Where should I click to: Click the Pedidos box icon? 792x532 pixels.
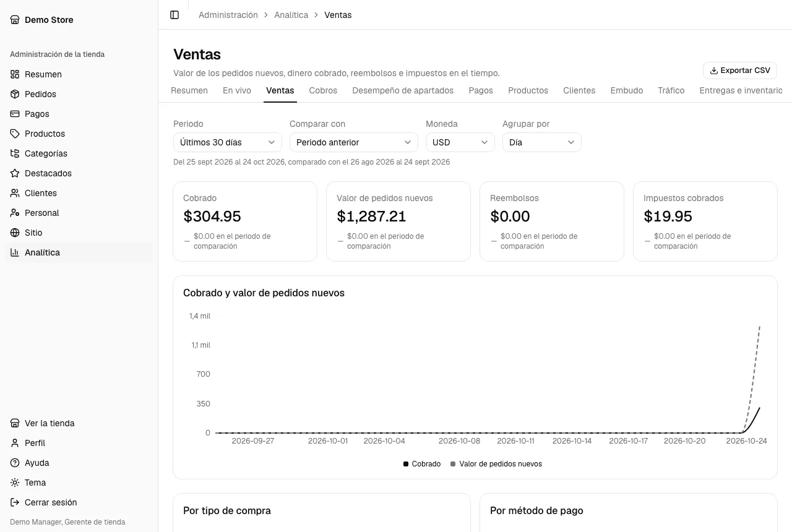[x=15, y=94]
